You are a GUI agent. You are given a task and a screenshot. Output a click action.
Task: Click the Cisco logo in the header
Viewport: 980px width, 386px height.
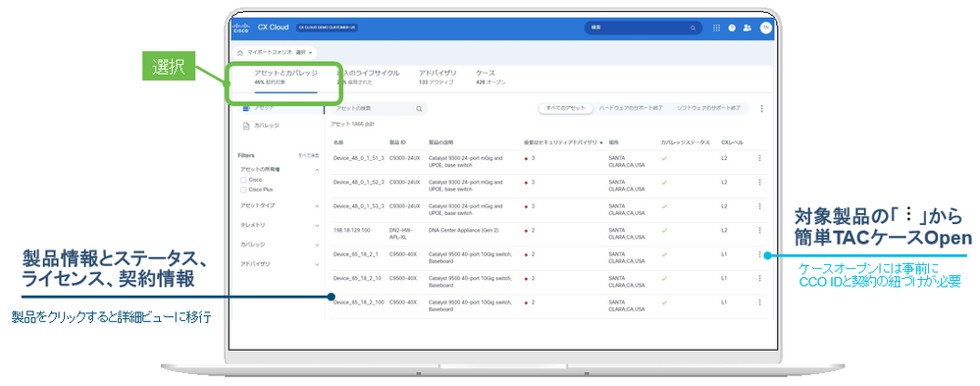(x=241, y=28)
